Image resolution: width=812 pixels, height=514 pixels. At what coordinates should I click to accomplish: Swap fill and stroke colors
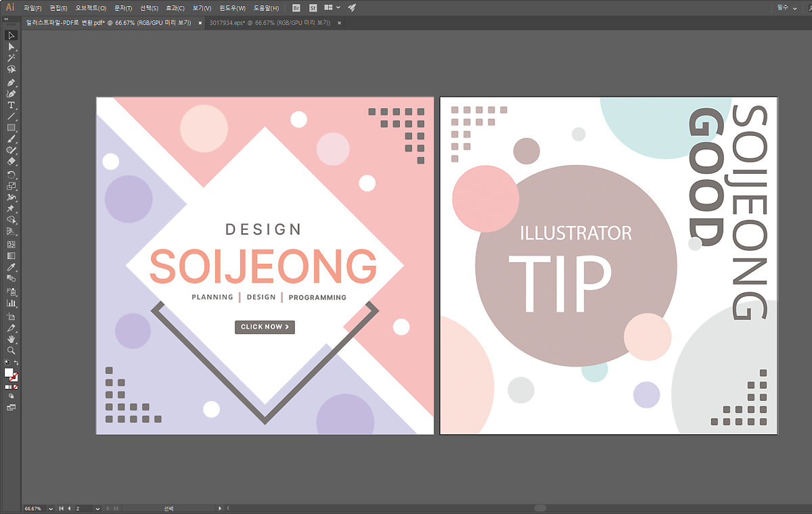tap(16, 363)
